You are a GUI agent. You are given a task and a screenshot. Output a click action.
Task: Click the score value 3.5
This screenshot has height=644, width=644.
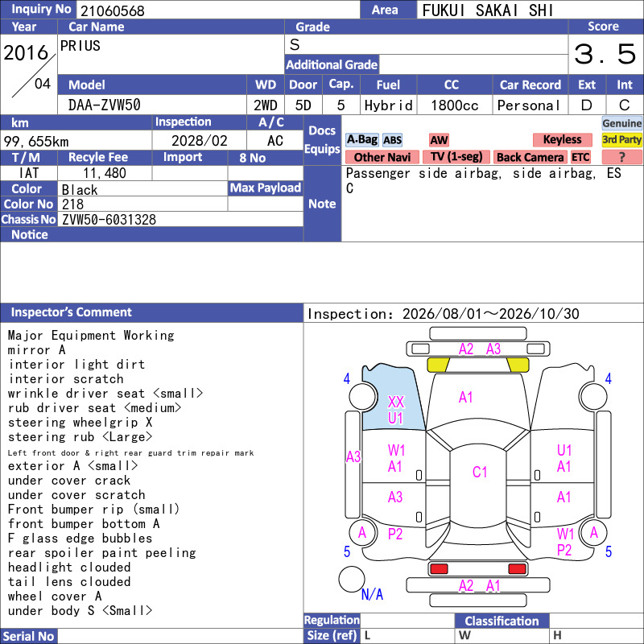click(605, 54)
